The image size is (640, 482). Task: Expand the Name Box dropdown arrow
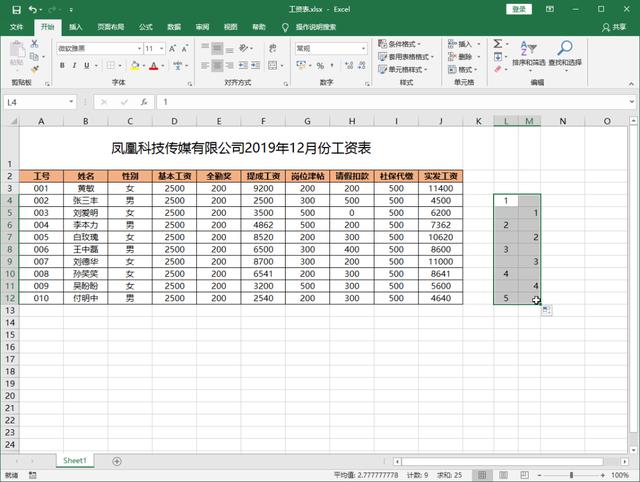point(70,102)
